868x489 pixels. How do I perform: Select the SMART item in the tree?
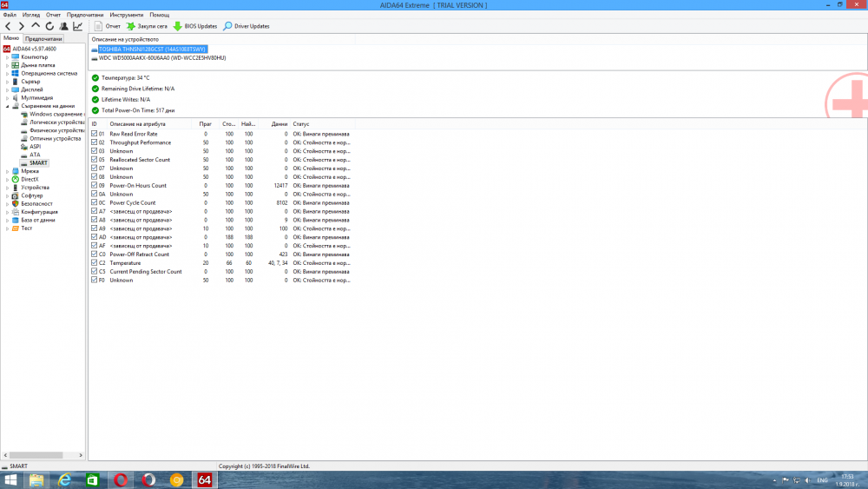(38, 162)
